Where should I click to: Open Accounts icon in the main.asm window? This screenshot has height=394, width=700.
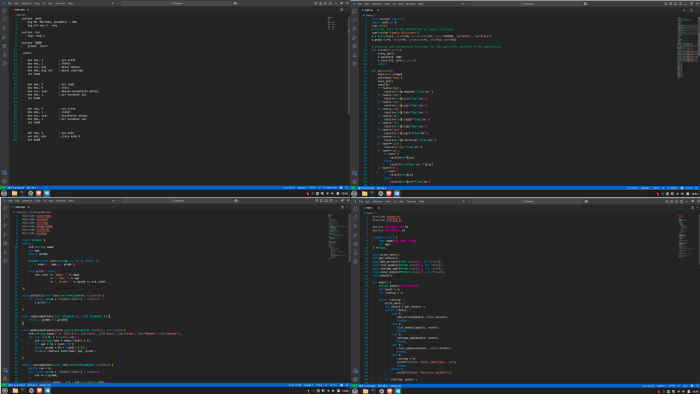pos(4,174)
